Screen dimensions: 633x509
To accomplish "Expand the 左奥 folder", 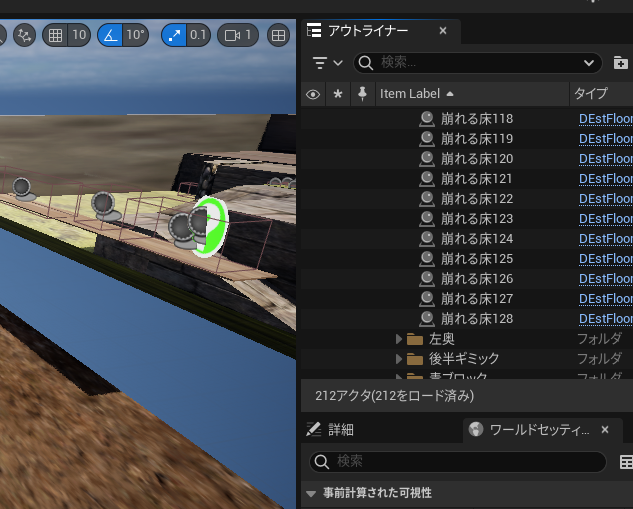I will click(x=399, y=339).
